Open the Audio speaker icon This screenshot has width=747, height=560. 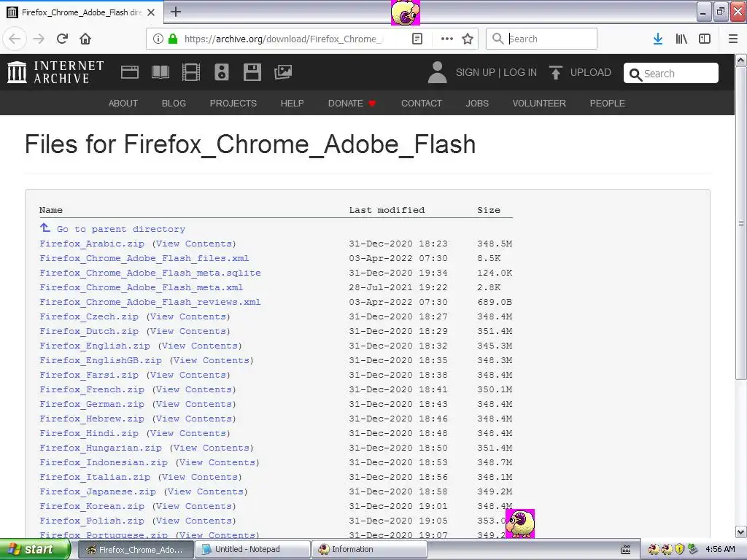[222, 72]
